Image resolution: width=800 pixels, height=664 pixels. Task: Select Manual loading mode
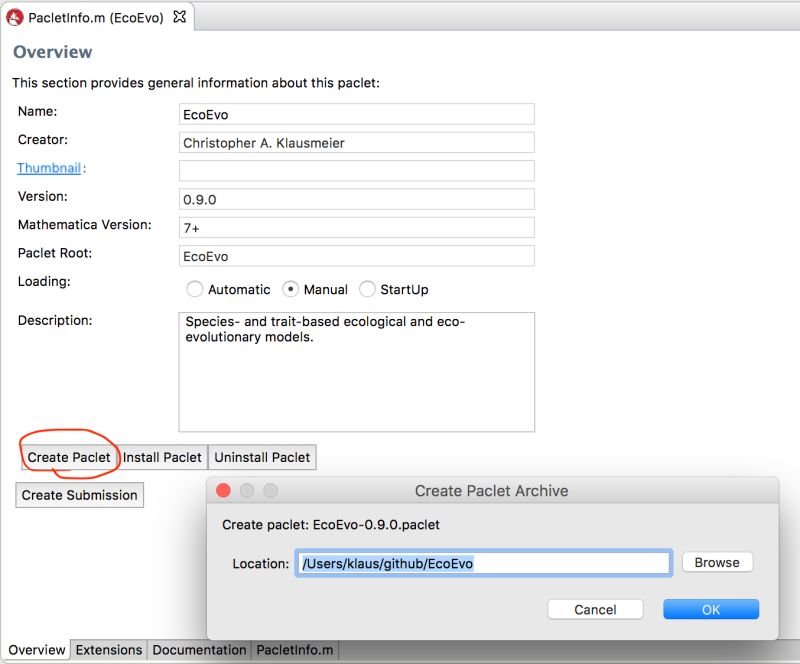pyautogui.click(x=289, y=289)
